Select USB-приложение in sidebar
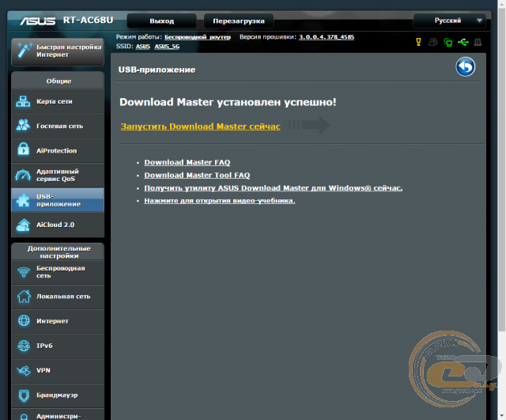This screenshot has width=506, height=420. point(58,200)
